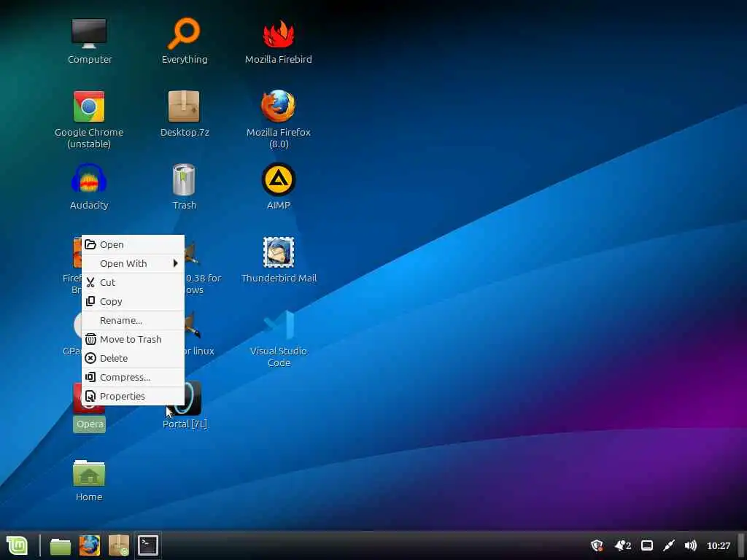Open the Linux Mint start menu
The width and height of the screenshot is (747, 560).
[18, 545]
